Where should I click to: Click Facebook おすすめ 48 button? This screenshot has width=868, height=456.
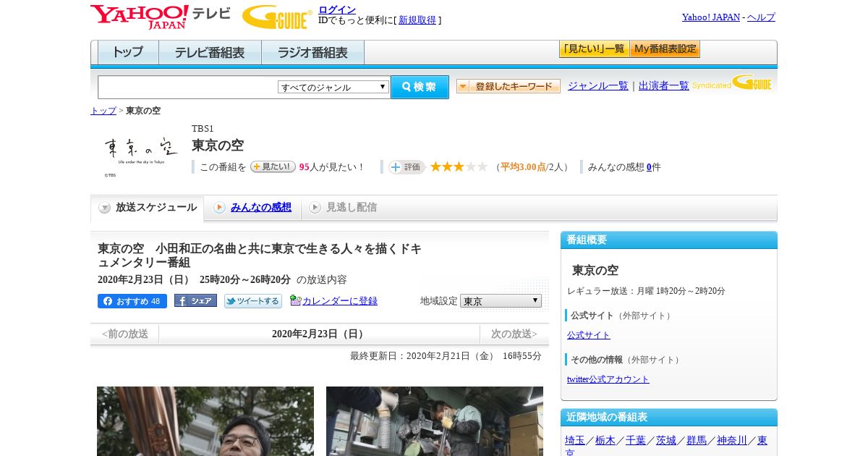(x=132, y=301)
